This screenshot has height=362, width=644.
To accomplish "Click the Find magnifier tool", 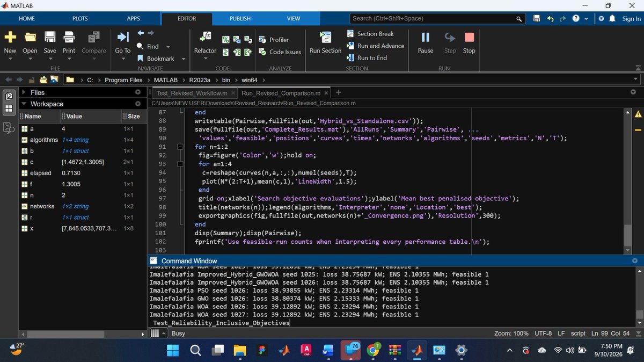I will pos(149,46).
